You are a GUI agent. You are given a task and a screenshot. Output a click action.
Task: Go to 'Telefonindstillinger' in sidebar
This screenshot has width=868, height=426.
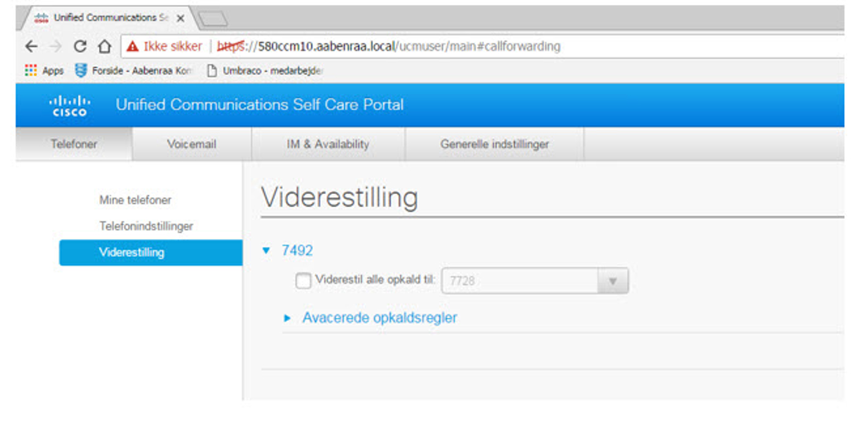point(146,226)
